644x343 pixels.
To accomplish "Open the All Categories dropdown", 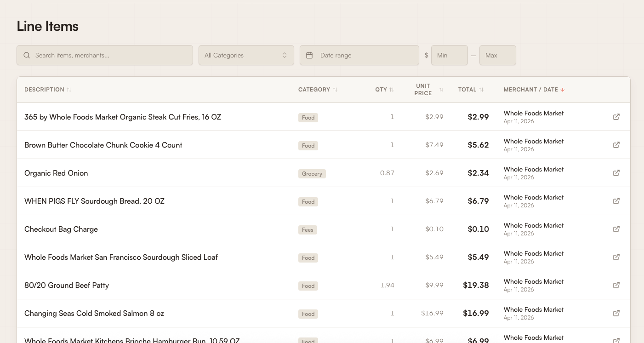I will (x=246, y=55).
